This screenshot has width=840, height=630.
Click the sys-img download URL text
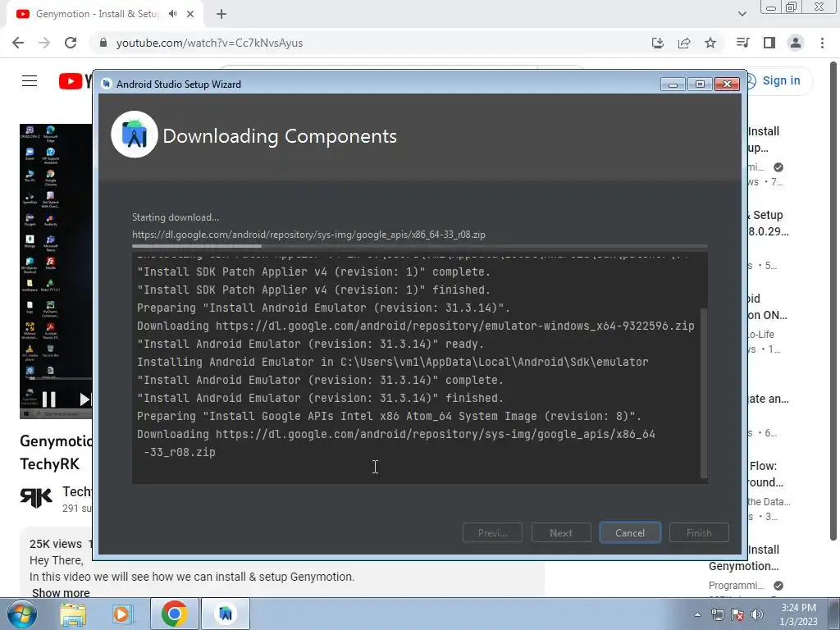click(308, 234)
